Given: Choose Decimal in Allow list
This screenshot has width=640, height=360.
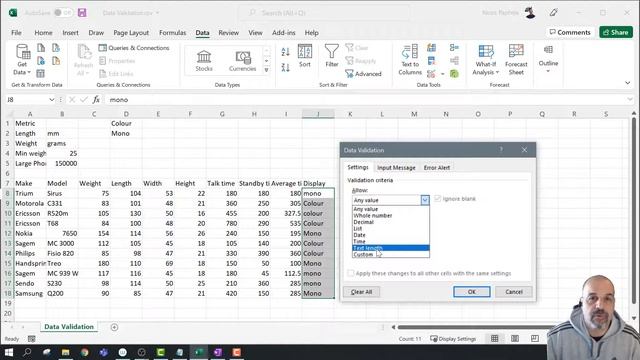Looking at the screenshot, I should click(391, 222).
